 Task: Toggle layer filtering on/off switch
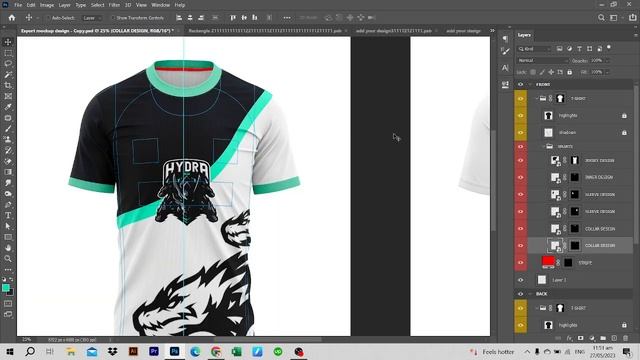(609, 47)
